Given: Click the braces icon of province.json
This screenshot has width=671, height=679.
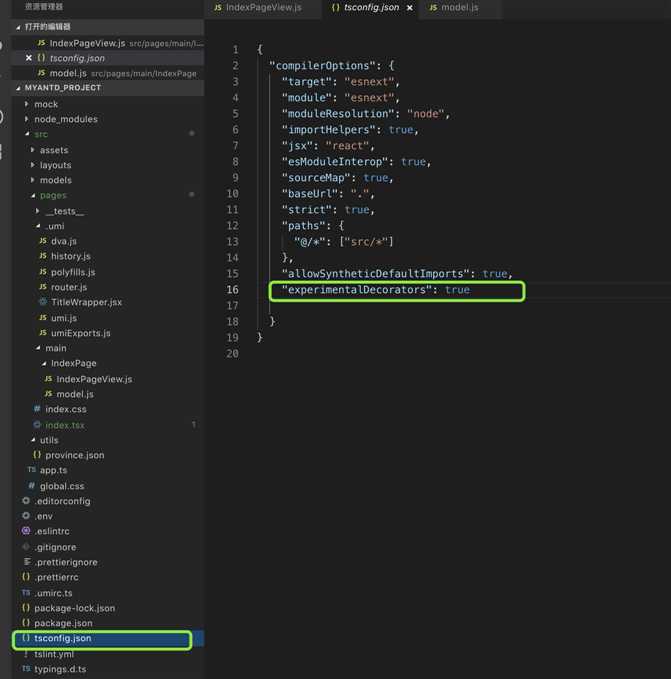Looking at the screenshot, I should pos(37,455).
